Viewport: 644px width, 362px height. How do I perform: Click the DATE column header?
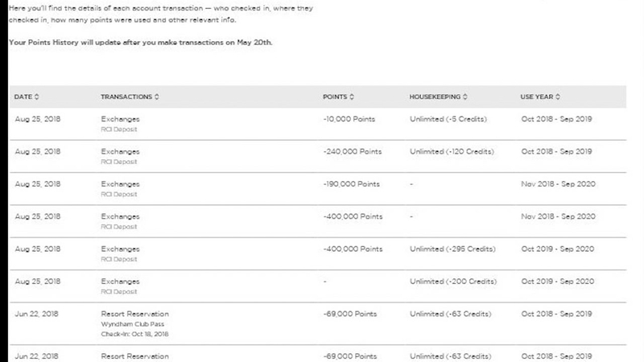23,97
